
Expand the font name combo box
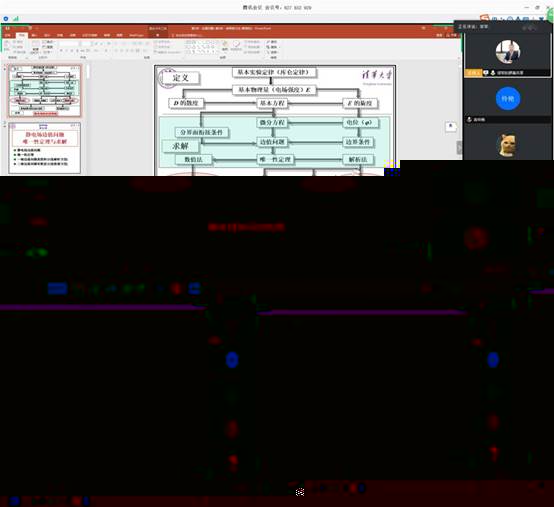pos(69,43)
